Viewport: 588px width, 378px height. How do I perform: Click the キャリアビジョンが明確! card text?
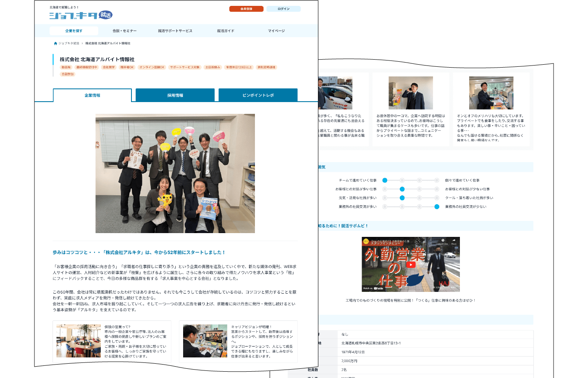[262, 341]
